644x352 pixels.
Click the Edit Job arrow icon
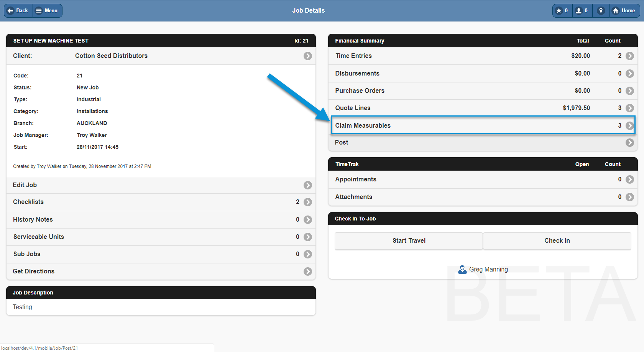[308, 185]
